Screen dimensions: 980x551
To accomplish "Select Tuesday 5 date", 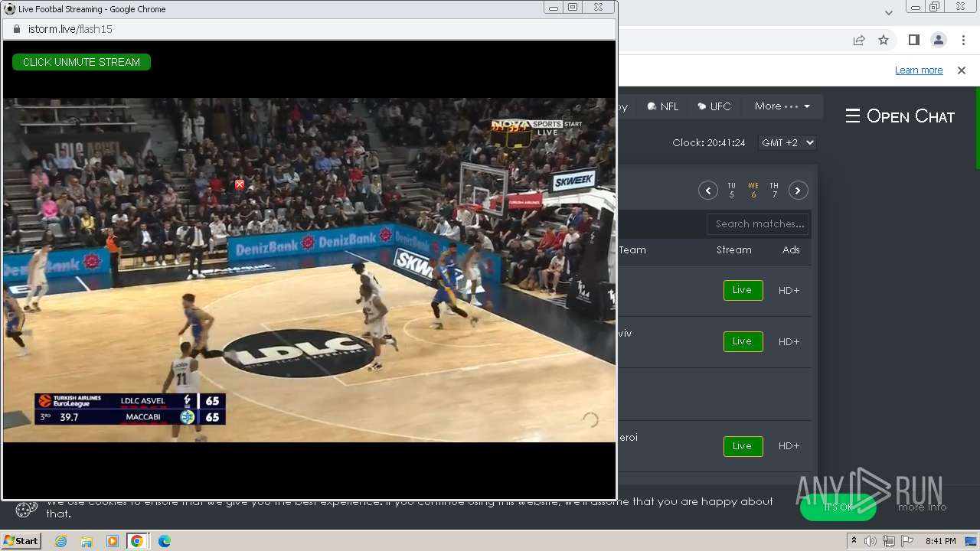I will 731,191.
